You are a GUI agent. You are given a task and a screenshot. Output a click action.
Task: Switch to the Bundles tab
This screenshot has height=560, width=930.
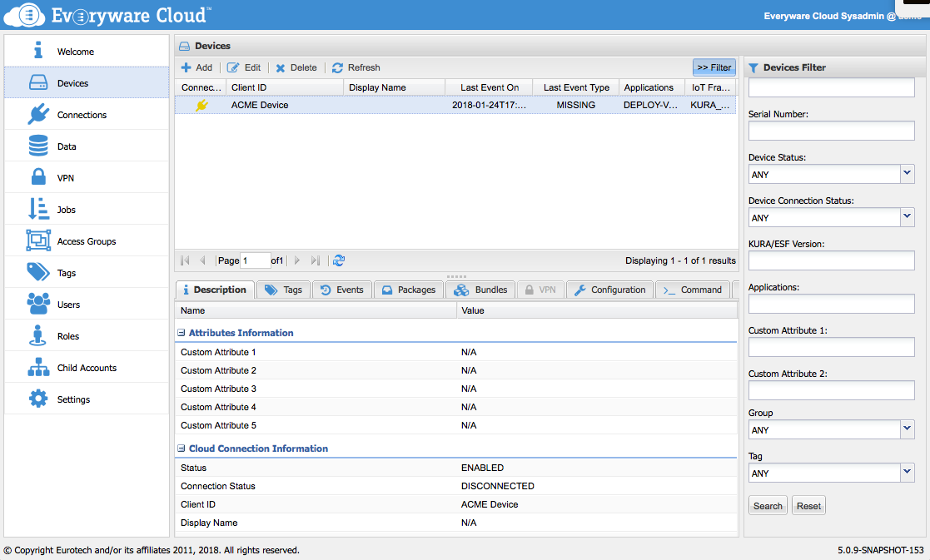480,290
